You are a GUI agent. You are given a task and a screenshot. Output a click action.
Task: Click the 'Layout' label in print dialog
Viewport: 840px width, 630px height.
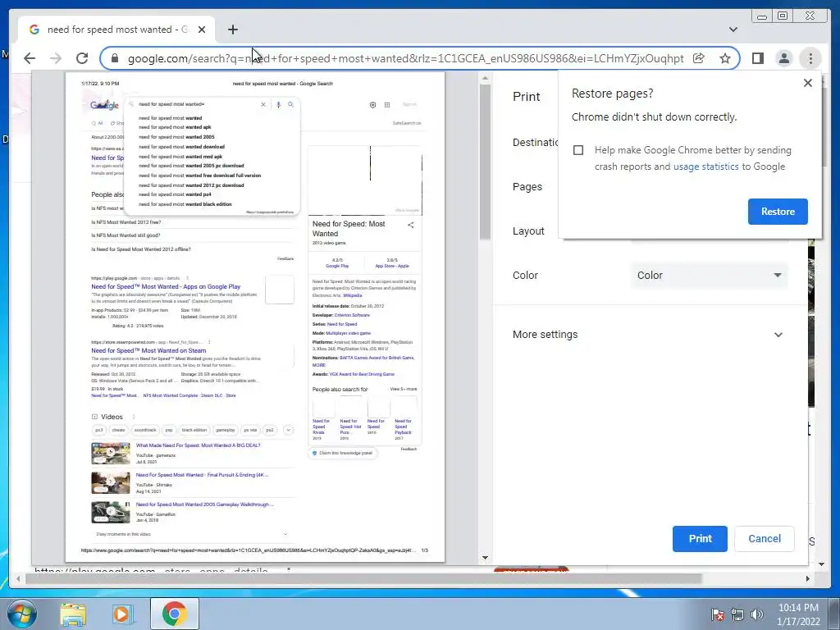pyautogui.click(x=528, y=231)
